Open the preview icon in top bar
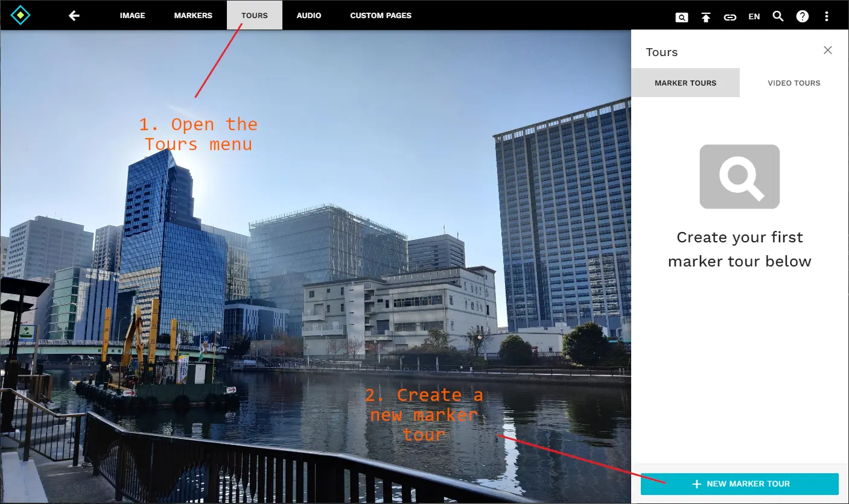Viewport: 849px width, 504px height. 681,17
